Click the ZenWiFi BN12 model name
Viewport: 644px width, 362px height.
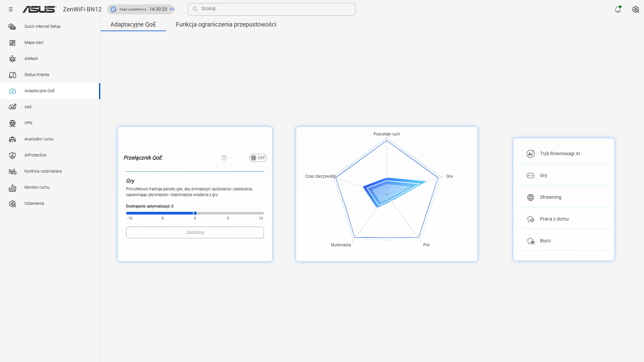tap(82, 9)
